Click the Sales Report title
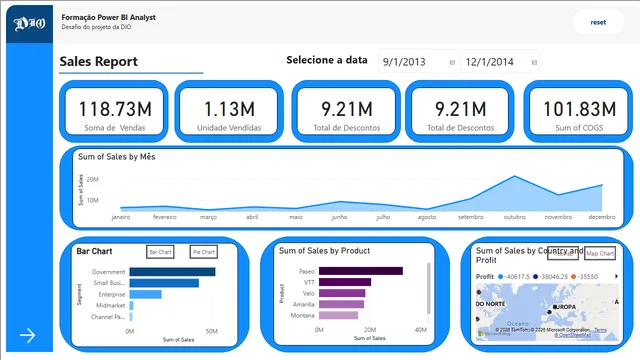Viewport: 640px width, 360px height. click(98, 62)
